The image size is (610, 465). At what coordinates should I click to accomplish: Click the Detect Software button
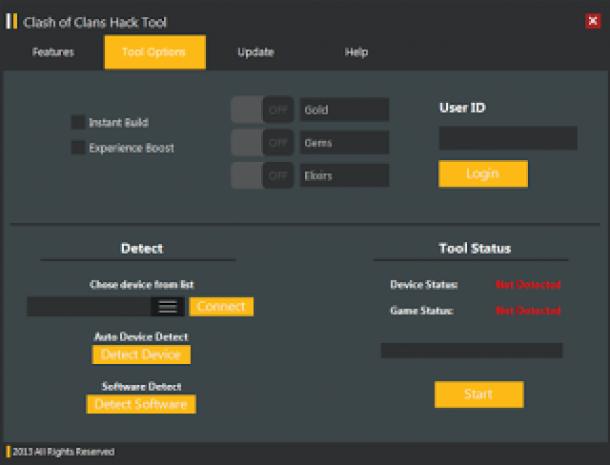pyautogui.click(x=141, y=404)
